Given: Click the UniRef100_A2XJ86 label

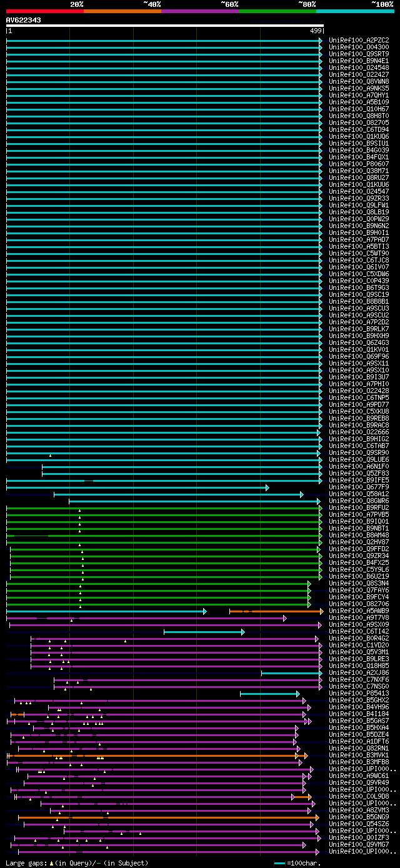Looking at the screenshot, I should [x=359, y=673].
